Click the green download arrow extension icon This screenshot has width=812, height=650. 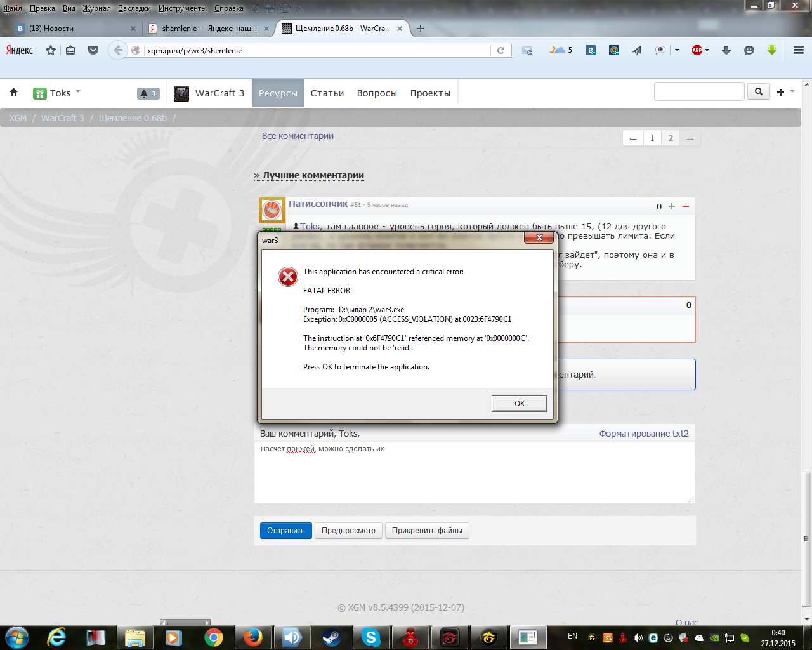772,50
